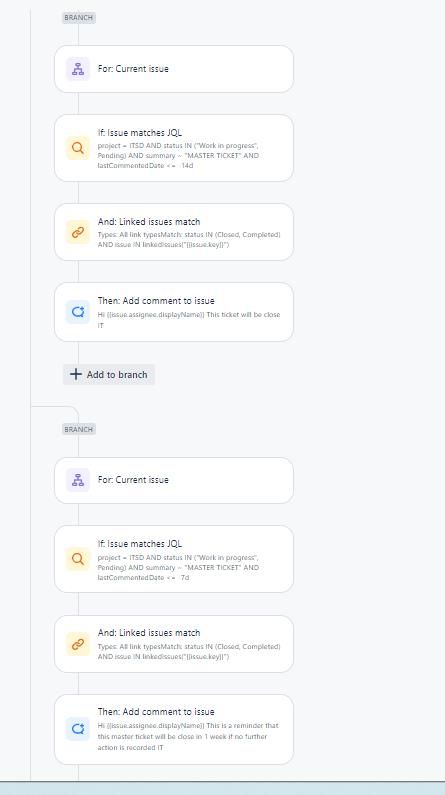Open JQL condition with lastCommentedDate 7d
Screen dimensions: 445x795
(x=174, y=559)
